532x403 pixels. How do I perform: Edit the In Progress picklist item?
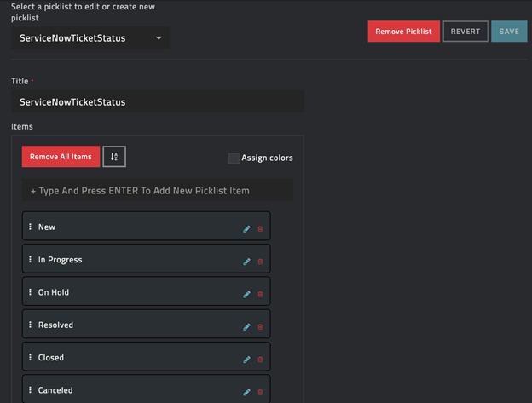click(246, 262)
